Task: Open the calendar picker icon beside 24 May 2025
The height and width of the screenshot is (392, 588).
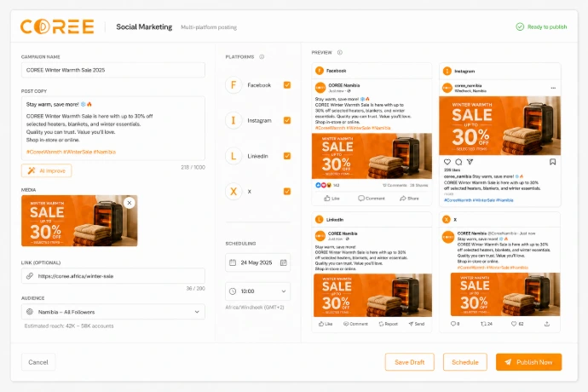Action: [284, 262]
